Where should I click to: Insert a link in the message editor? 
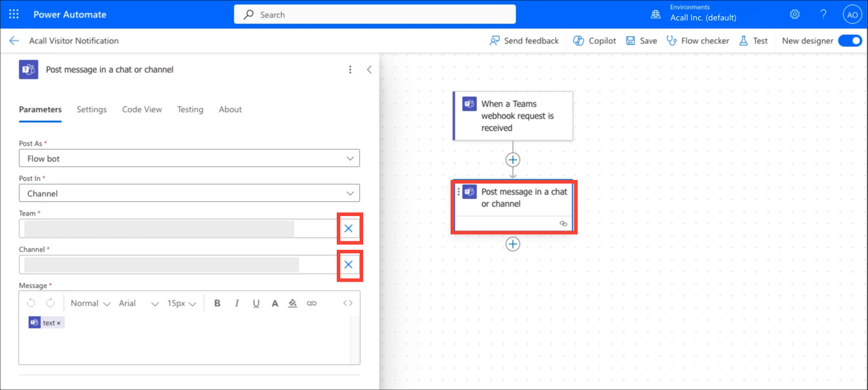pos(311,303)
